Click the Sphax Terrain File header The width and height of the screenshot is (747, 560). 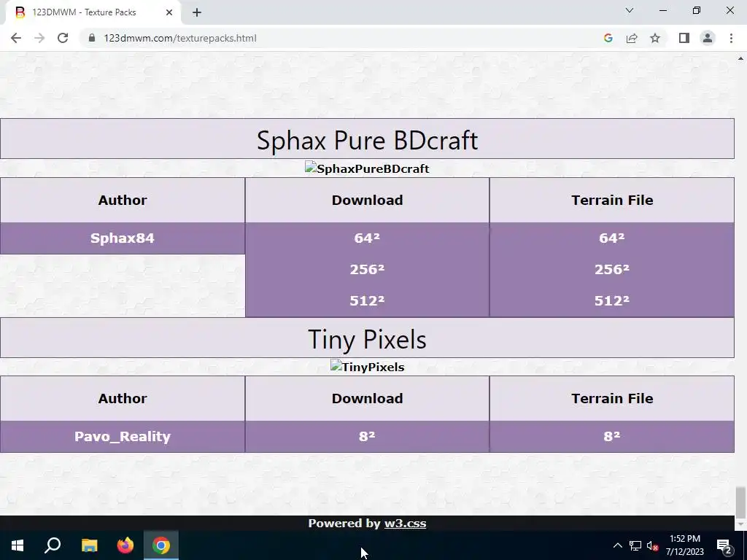(x=612, y=200)
